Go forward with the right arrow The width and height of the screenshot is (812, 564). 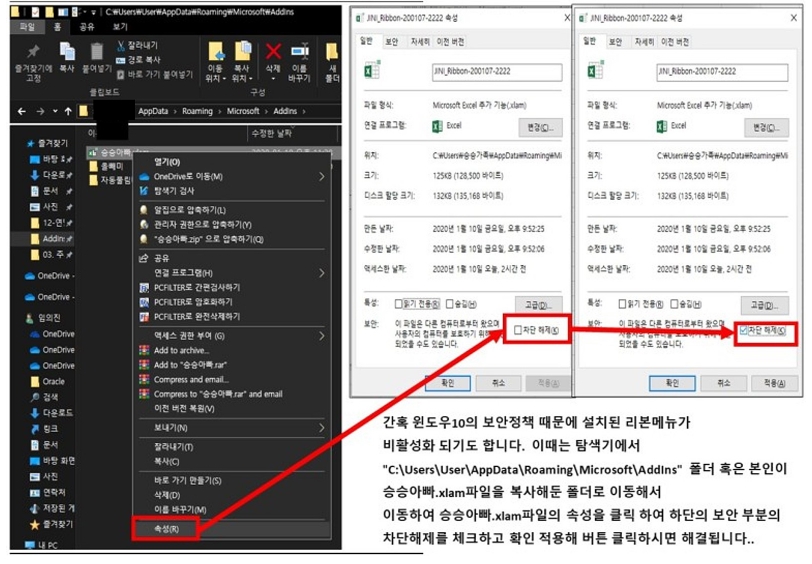coord(40,111)
